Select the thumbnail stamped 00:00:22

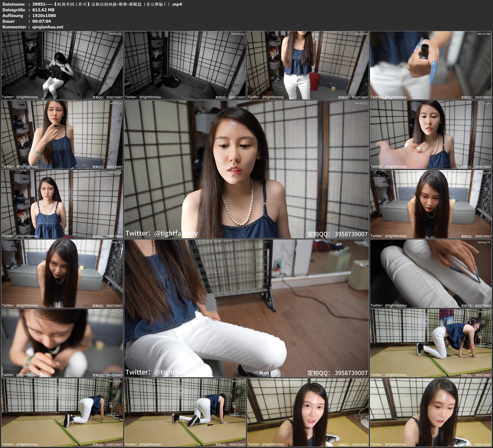tap(62, 65)
